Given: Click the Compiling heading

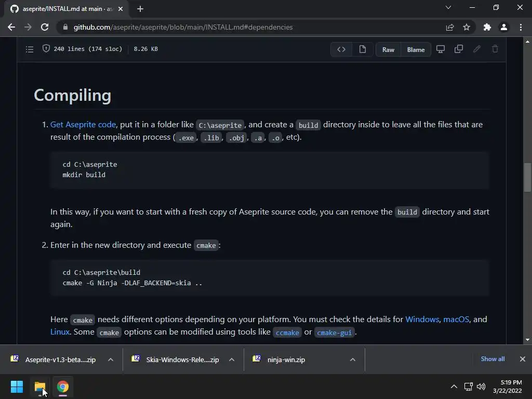Looking at the screenshot, I should [x=73, y=95].
